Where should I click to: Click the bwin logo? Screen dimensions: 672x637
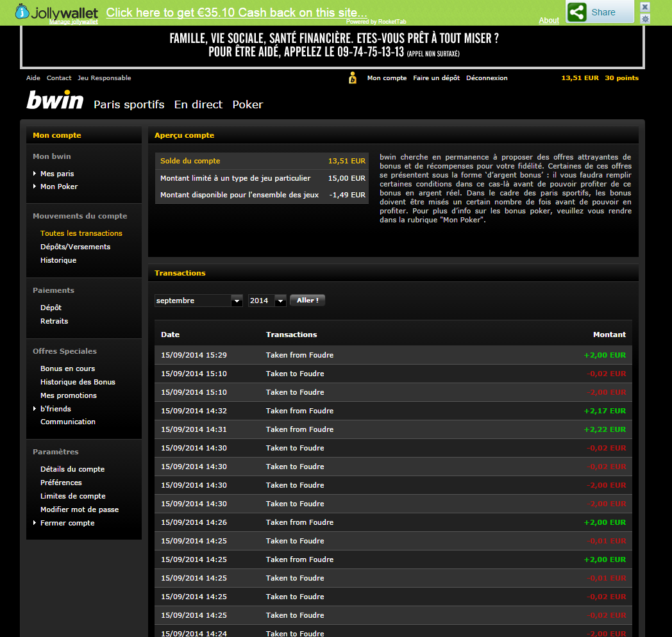coord(55,100)
